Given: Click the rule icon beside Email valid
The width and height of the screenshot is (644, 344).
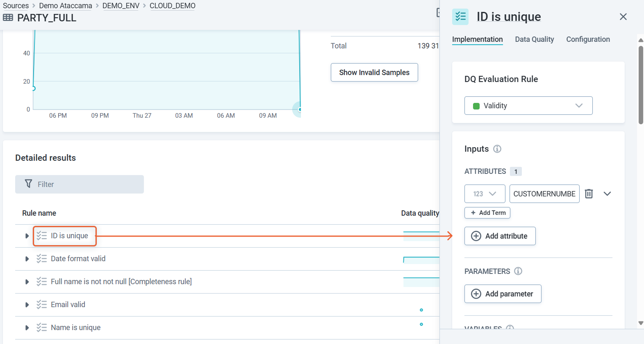Looking at the screenshot, I should (x=41, y=305).
